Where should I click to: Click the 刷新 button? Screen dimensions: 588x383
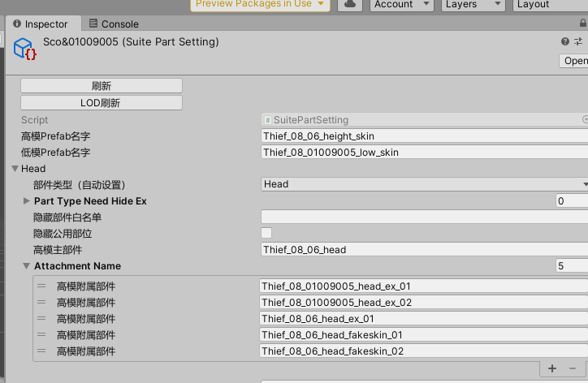click(102, 86)
